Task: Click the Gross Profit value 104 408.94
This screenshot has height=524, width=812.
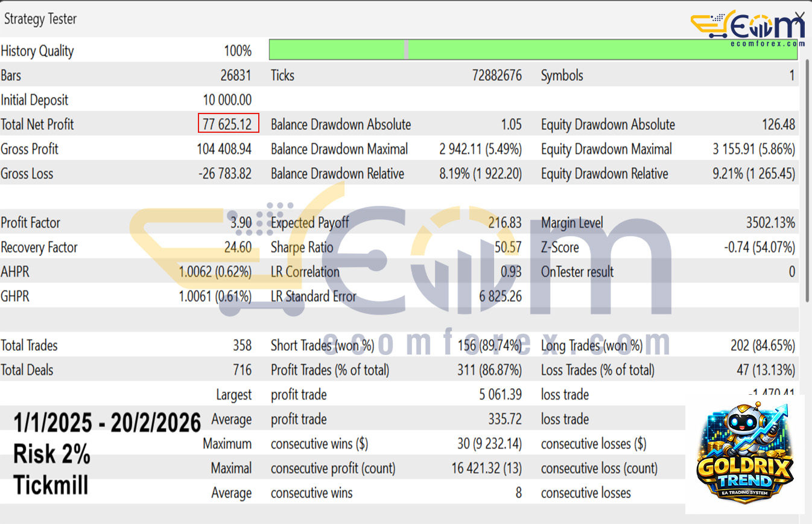Action: pyautogui.click(x=224, y=149)
